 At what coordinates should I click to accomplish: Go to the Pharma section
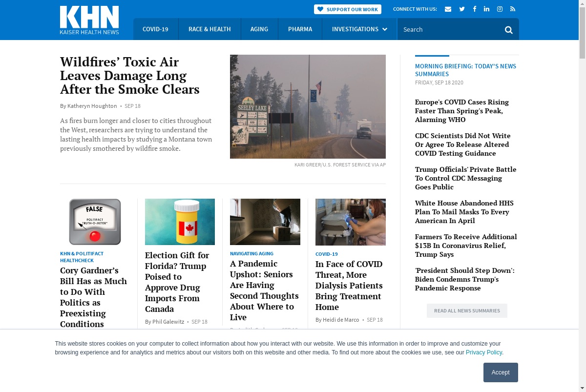[300, 29]
